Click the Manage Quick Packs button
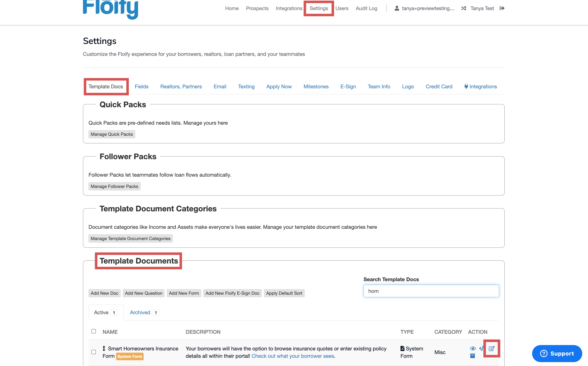 (x=112, y=134)
